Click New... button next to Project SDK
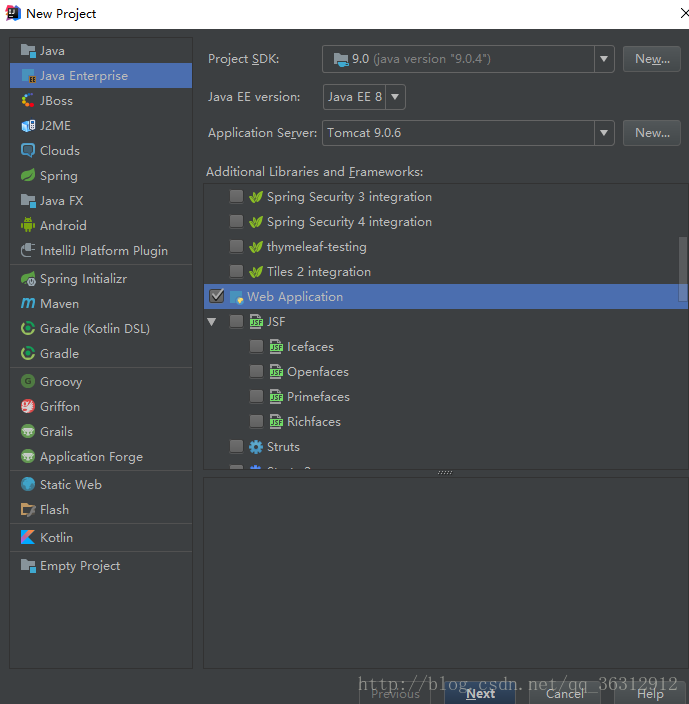689x704 pixels. tap(652, 59)
